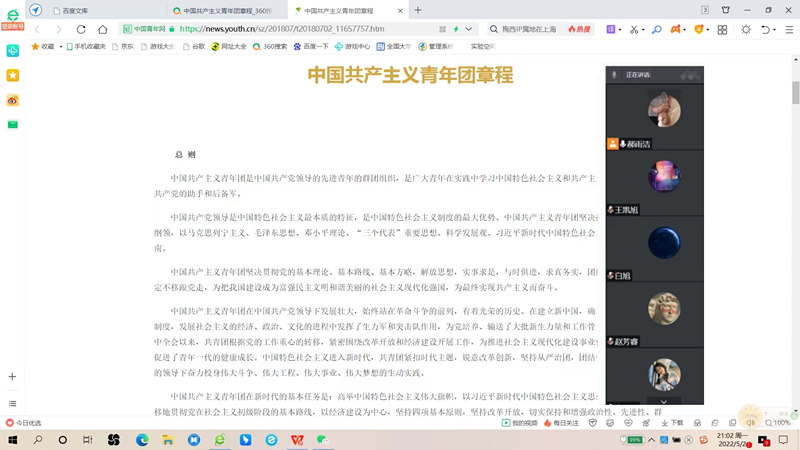Open the 手机收藏夹 bookmark folder
The width and height of the screenshot is (800, 450).
point(86,46)
